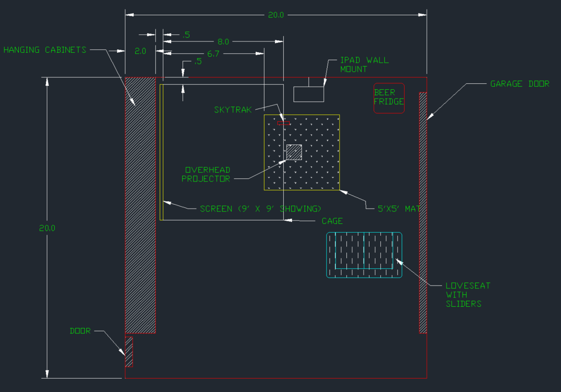
Task: Select the 5'X5' MAT label
Action: click(x=399, y=209)
